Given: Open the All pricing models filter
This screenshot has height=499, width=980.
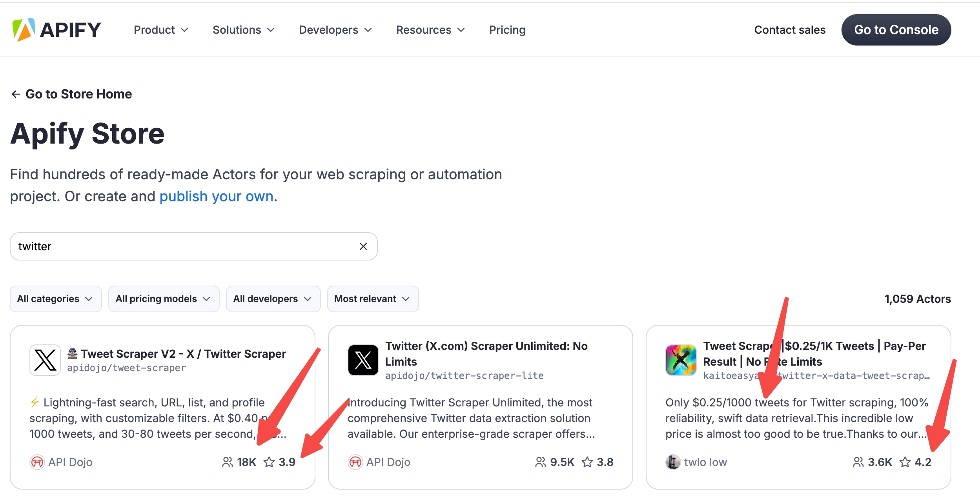Looking at the screenshot, I should [x=164, y=299].
